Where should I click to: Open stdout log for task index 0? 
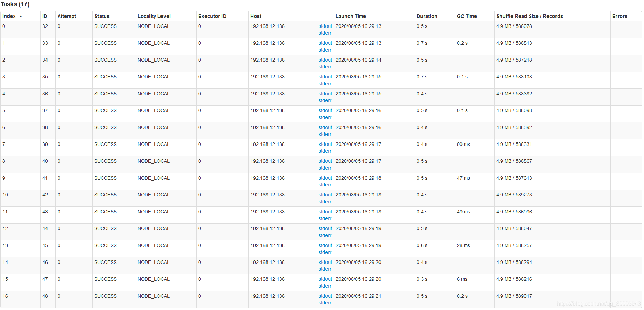click(x=325, y=26)
